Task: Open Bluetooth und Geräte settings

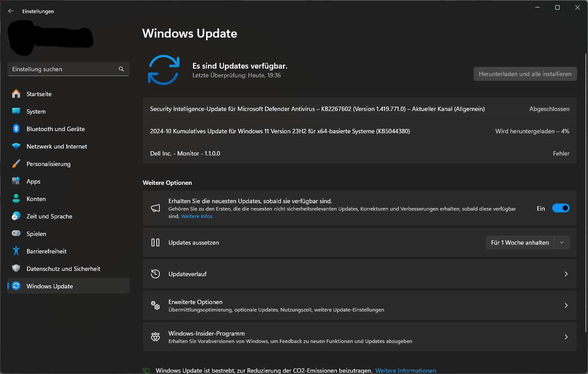Action: click(x=69, y=129)
